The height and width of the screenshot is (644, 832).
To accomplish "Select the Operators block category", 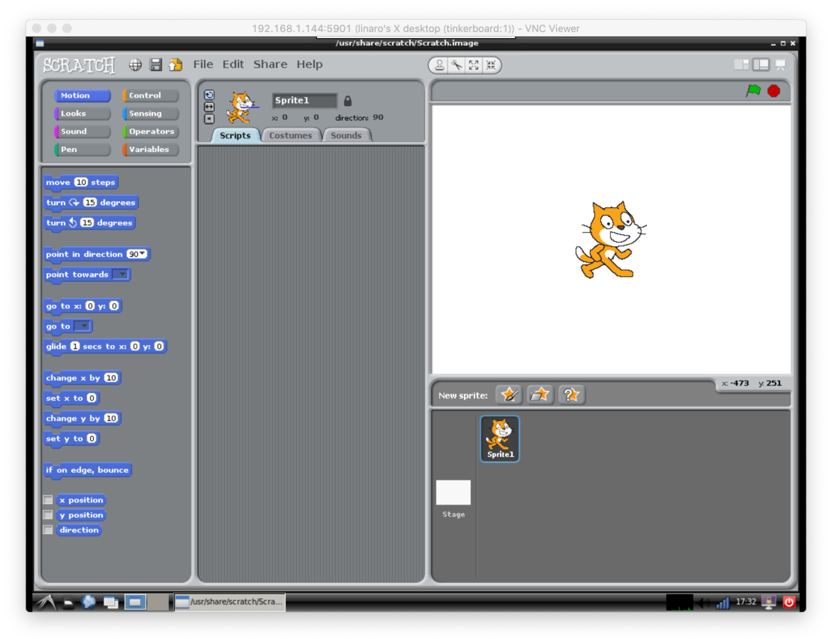I will (150, 132).
